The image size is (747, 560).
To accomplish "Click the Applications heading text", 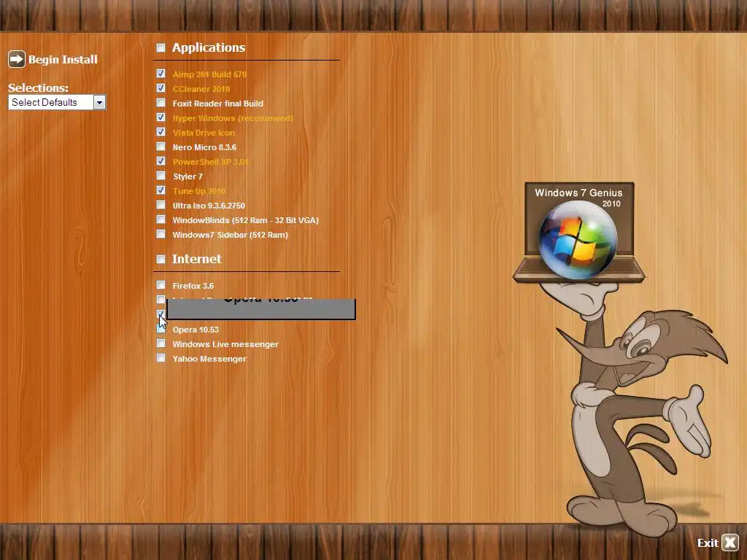I will tap(209, 47).
